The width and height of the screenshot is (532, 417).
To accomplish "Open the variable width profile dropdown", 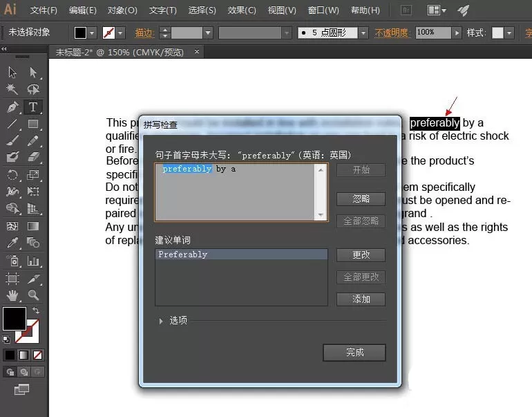I will [x=287, y=33].
